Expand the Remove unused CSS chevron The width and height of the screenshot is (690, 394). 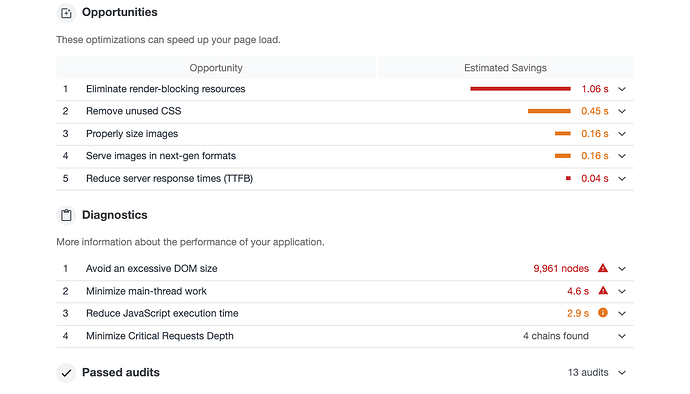pyautogui.click(x=622, y=111)
